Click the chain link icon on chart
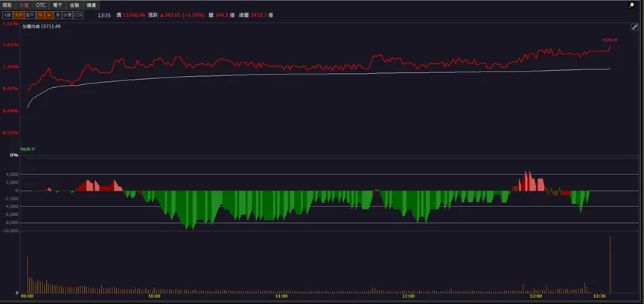 [x=634, y=27]
